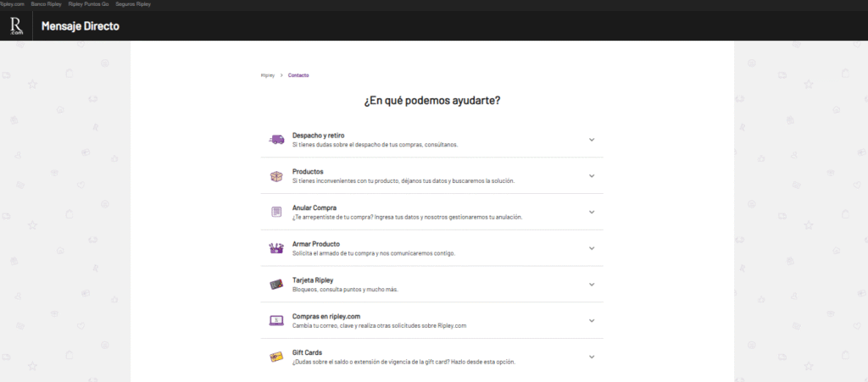Select the Tarjeta Ripley heading
This screenshot has height=382, width=868.
pyautogui.click(x=313, y=280)
